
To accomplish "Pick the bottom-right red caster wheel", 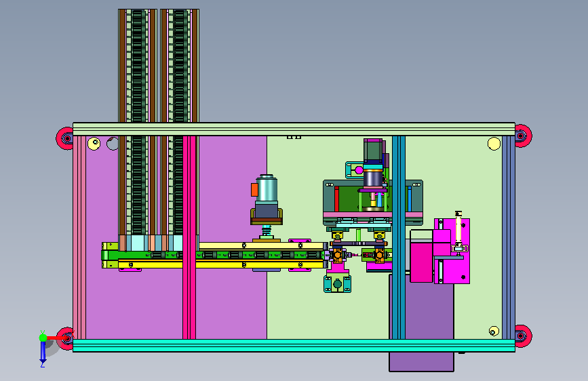I will [x=523, y=336].
